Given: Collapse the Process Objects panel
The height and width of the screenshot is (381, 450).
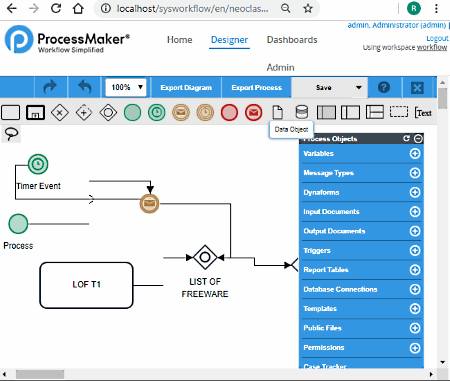Looking at the screenshot, I should (418, 138).
